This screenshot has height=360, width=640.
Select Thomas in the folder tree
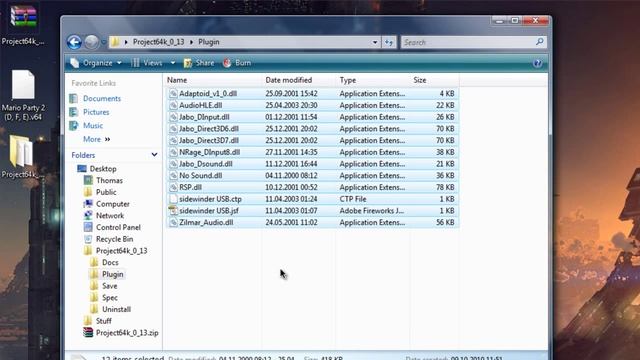coord(109,180)
